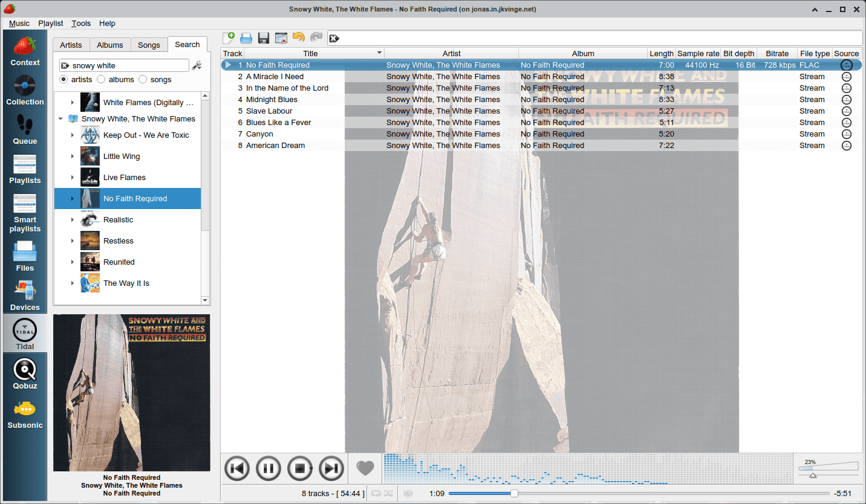The height and width of the screenshot is (504, 866).
Task: Click the snowy white search field
Action: point(129,66)
